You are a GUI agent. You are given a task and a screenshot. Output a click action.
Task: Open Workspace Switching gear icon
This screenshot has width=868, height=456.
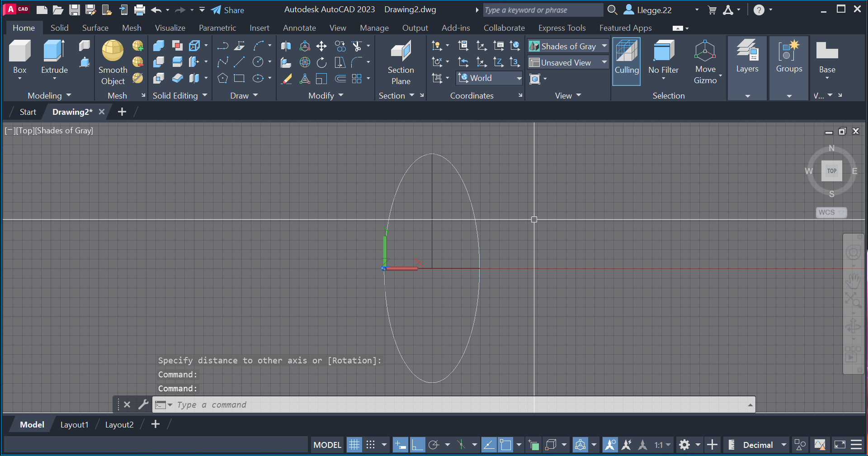[684, 445]
